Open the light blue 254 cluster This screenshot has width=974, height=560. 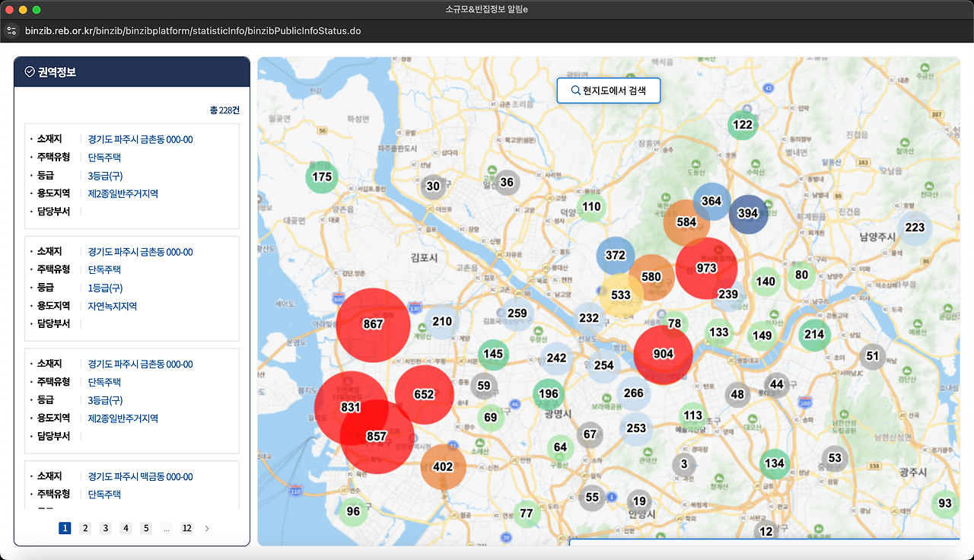click(604, 366)
